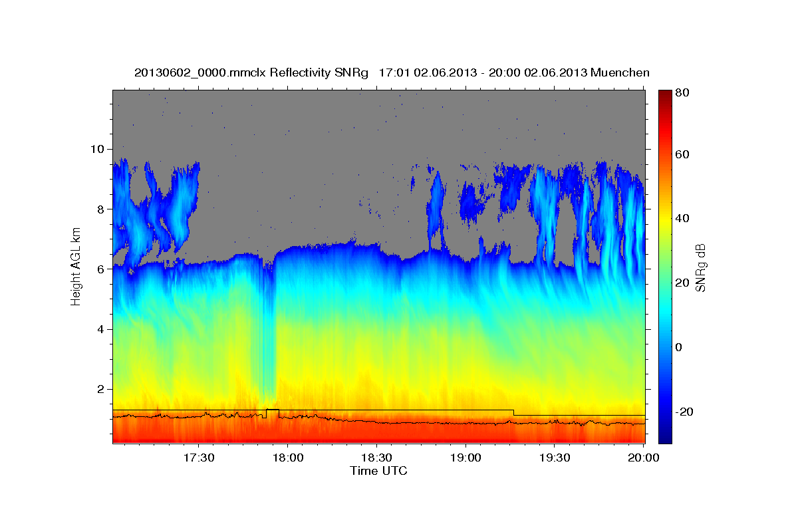Image resolution: width=798 pixels, height=532 pixels.
Task: Click the 19:00 time tick label
Action: 465,458
